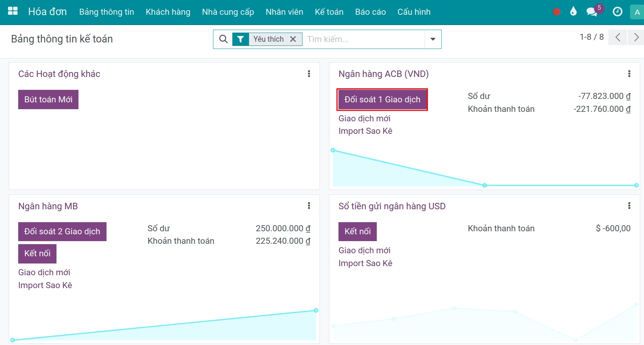This screenshot has width=644, height=345.
Task: Open the conversations icon with badge 5
Action: coord(592,11)
